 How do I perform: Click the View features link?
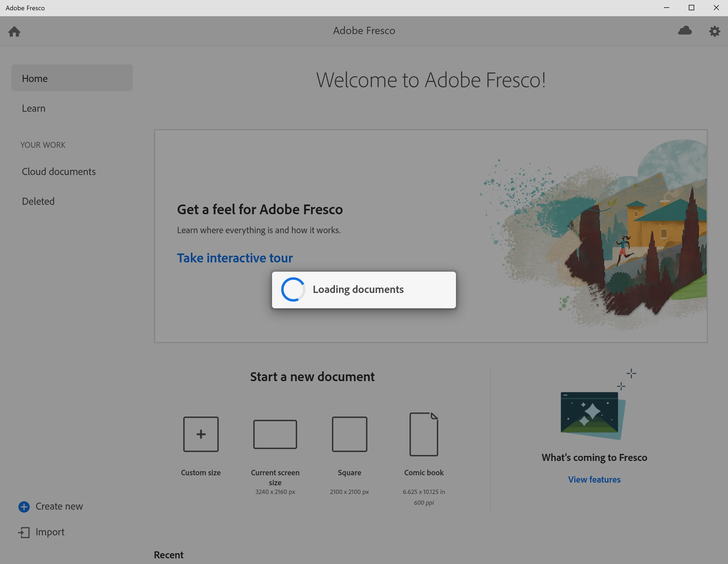tap(594, 479)
